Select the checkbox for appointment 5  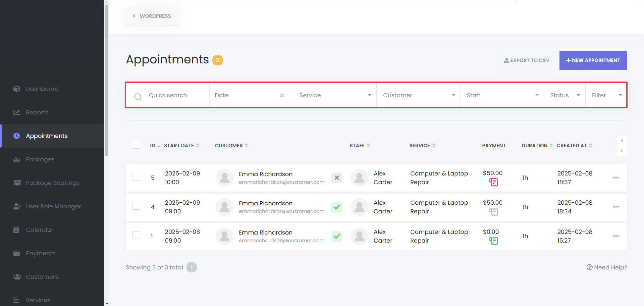tap(137, 177)
